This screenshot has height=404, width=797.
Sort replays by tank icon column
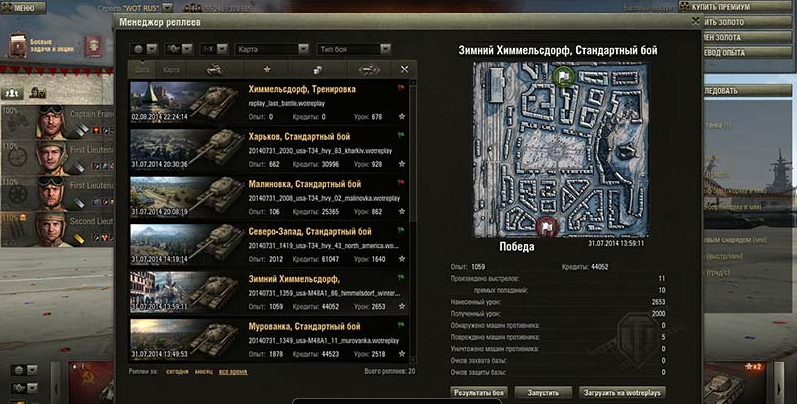[215, 70]
